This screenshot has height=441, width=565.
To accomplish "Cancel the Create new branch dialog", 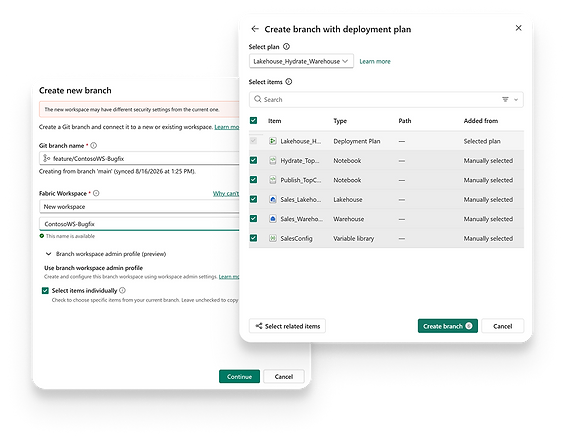I will pyautogui.click(x=284, y=377).
